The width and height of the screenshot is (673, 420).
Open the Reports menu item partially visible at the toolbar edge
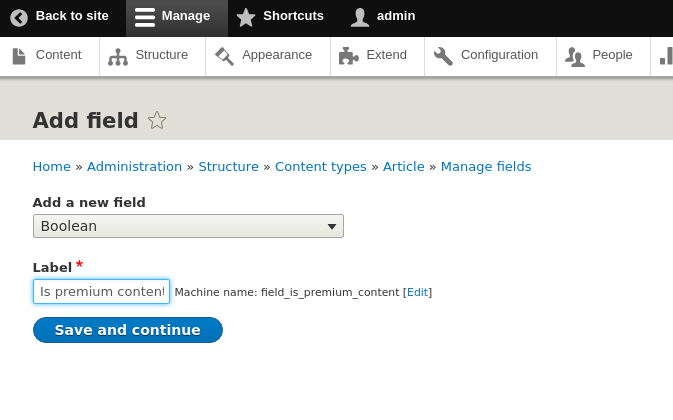[665, 56]
